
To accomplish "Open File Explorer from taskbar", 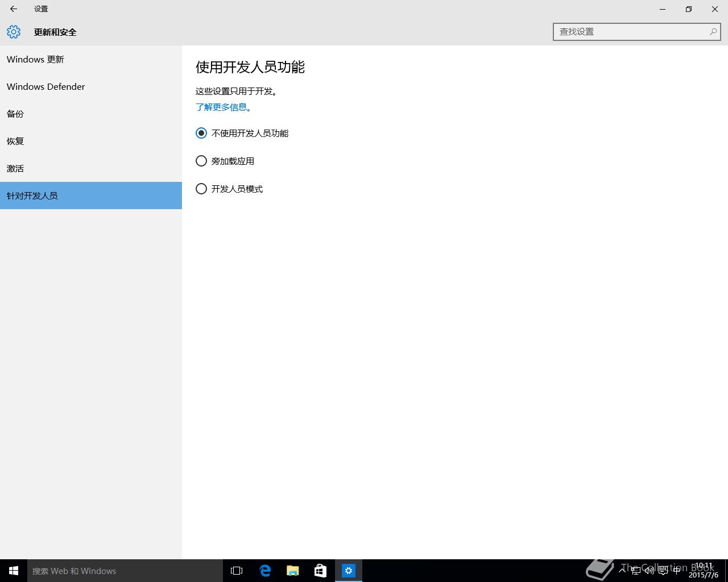I will tap(293, 571).
